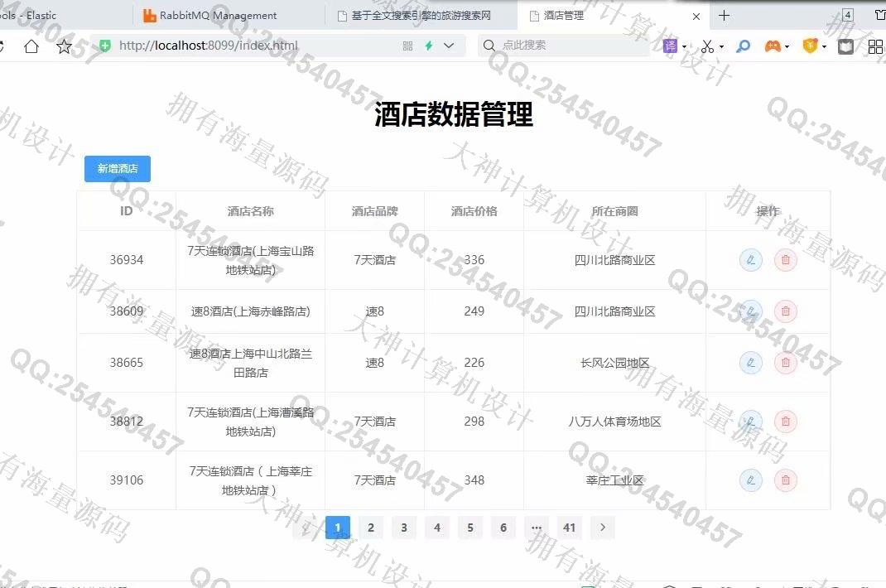Image resolution: width=886 pixels, height=588 pixels.
Task: Go to page 2
Action: coord(371,528)
